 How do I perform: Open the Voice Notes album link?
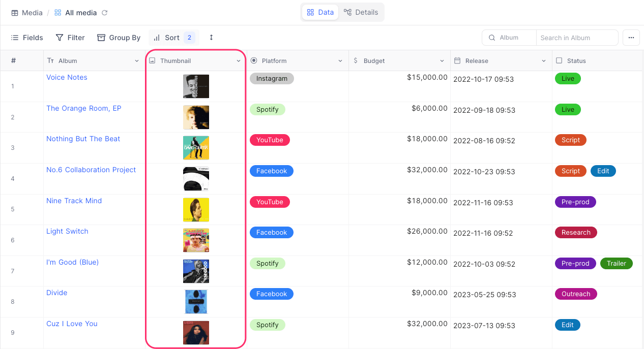(x=67, y=77)
